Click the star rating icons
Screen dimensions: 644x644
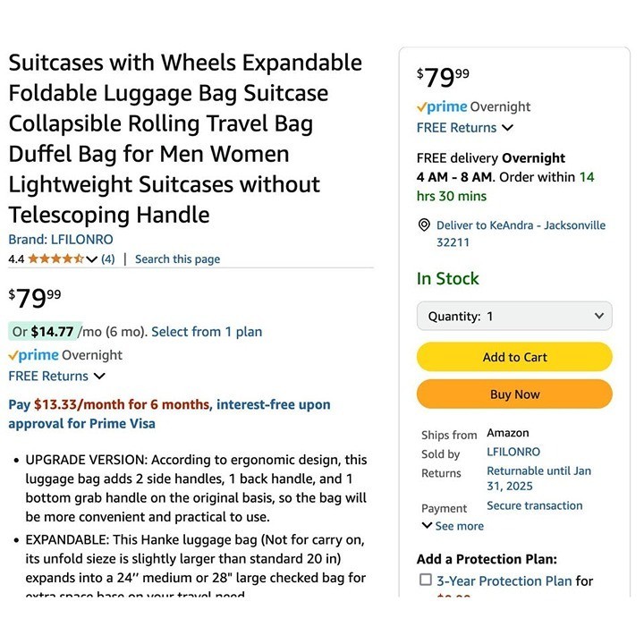point(55,259)
